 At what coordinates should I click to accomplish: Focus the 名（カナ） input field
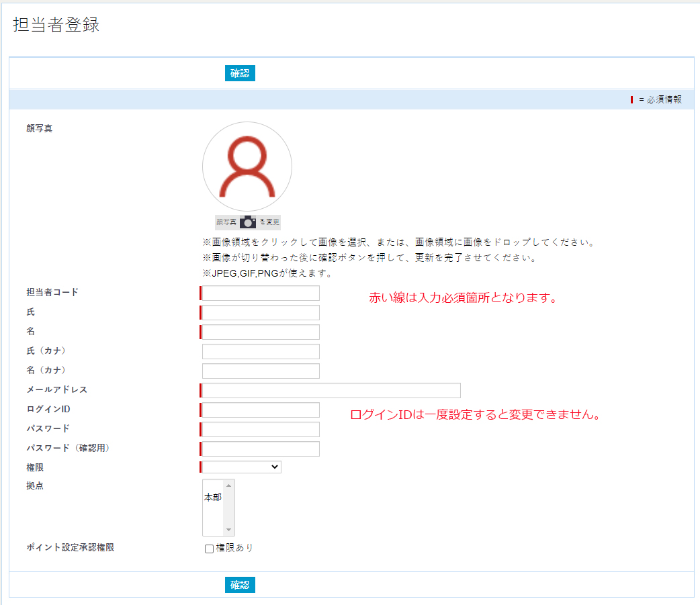[x=261, y=371]
